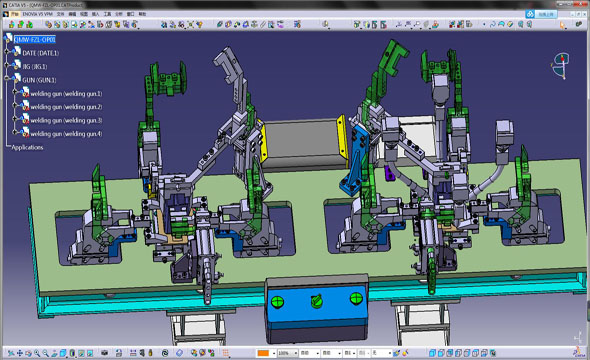
Task: Collapse the GUN (GUN.1) node
Action: point(7,78)
